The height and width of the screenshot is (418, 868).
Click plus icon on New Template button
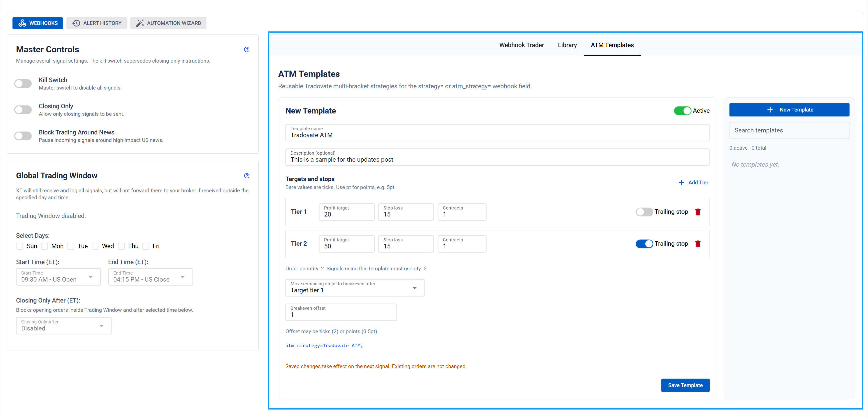[770, 110]
